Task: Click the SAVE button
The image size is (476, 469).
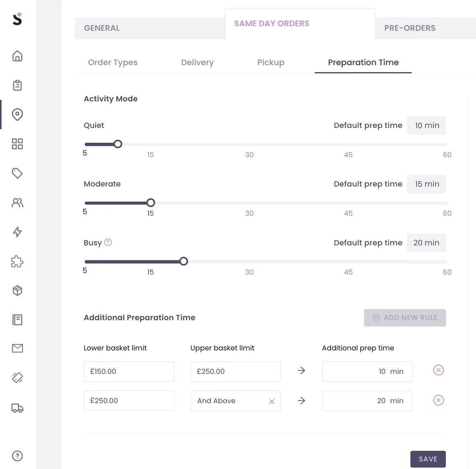Action: pos(428,459)
